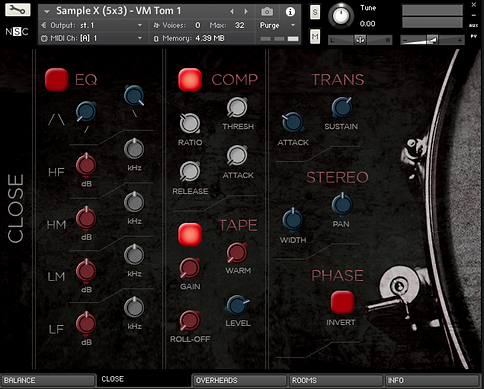Click the EQ low-pass filter knob
This screenshot has height=389, width=484.
tap(134, 96)
